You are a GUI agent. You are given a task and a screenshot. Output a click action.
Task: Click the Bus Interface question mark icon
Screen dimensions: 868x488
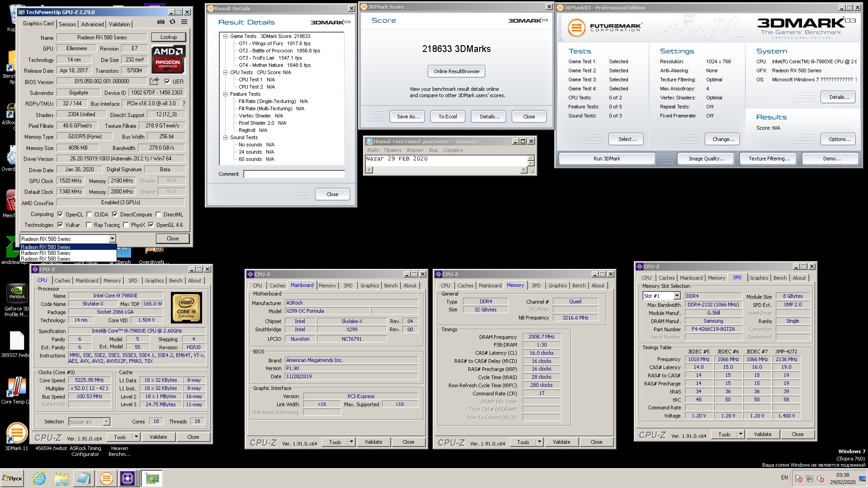click(x=184, y=103)
